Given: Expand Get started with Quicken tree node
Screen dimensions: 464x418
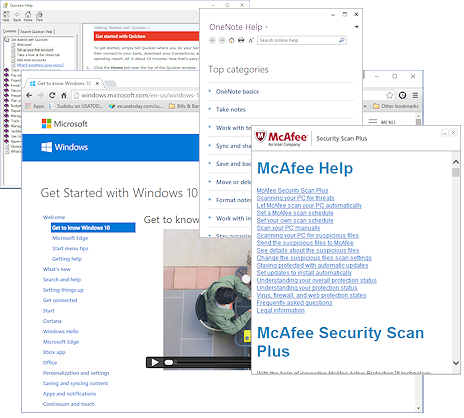Looking at the screenshot, I should tap(6, 40).
